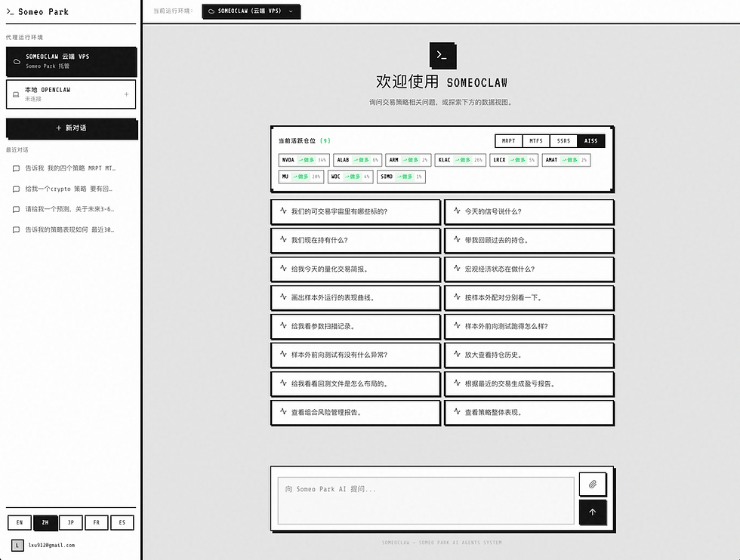
Task: Switch language to JP
Action: pyautogui.click(x=71, y=523)
